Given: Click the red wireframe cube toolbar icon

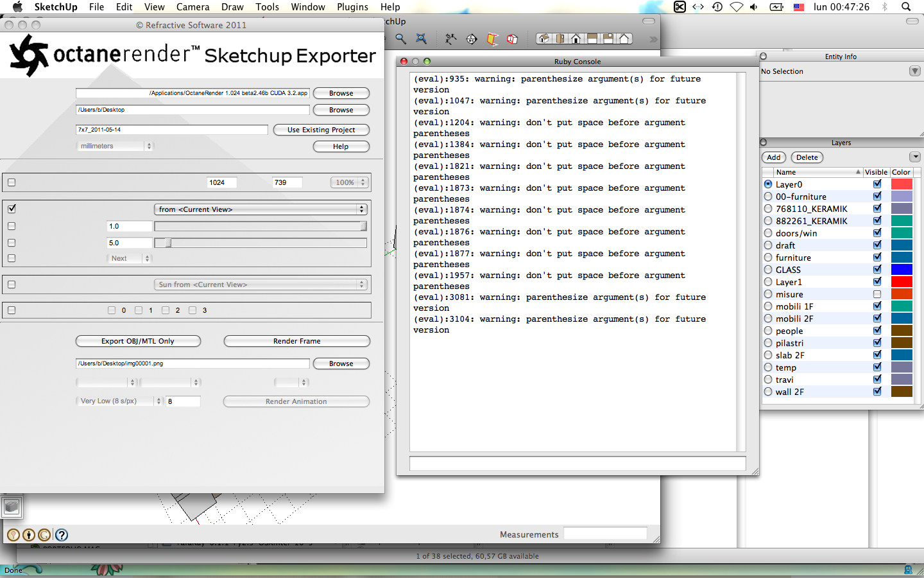Looking at the screenshot, I should tap(512, 39).
